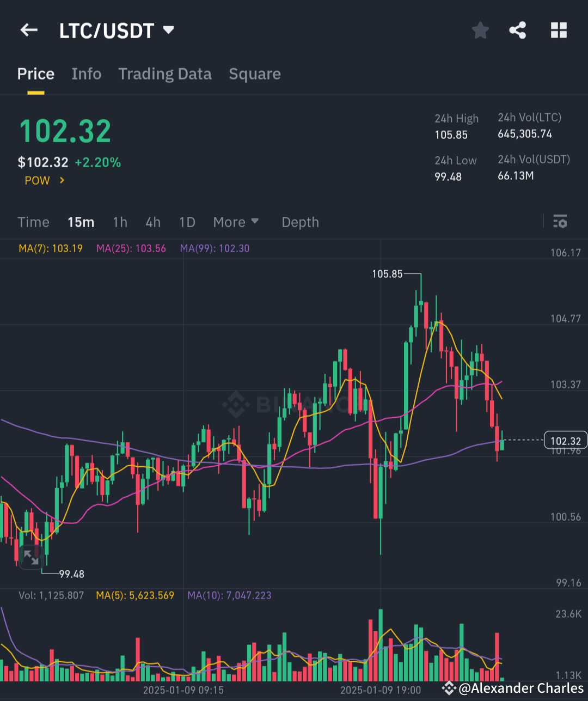This screenshot has width=588, height=701.
Task: Open chart indicator settings icon
Action: coord(560,222)
